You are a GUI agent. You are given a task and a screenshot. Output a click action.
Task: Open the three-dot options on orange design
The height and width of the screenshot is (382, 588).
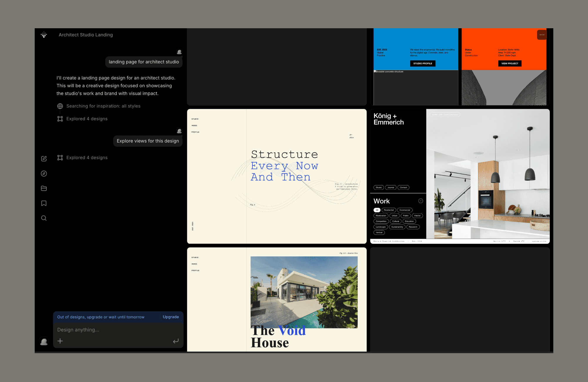[x=542, y=35]
